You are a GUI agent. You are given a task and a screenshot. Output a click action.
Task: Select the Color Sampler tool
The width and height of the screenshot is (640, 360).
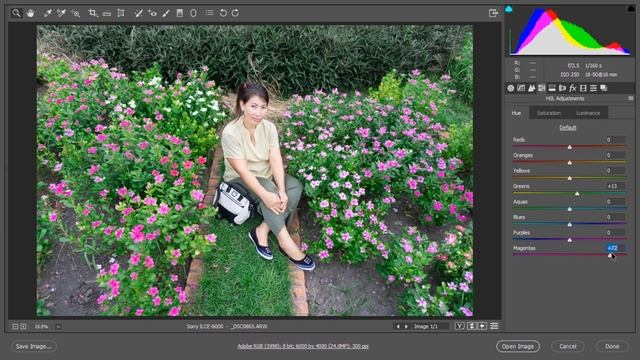pyautogui.click(x=61, y=13)
